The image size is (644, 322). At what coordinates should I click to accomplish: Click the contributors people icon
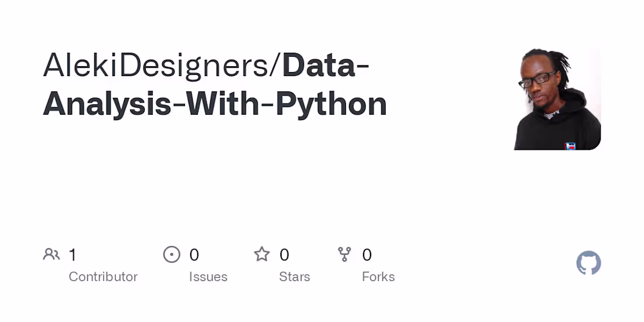point(52,254)
